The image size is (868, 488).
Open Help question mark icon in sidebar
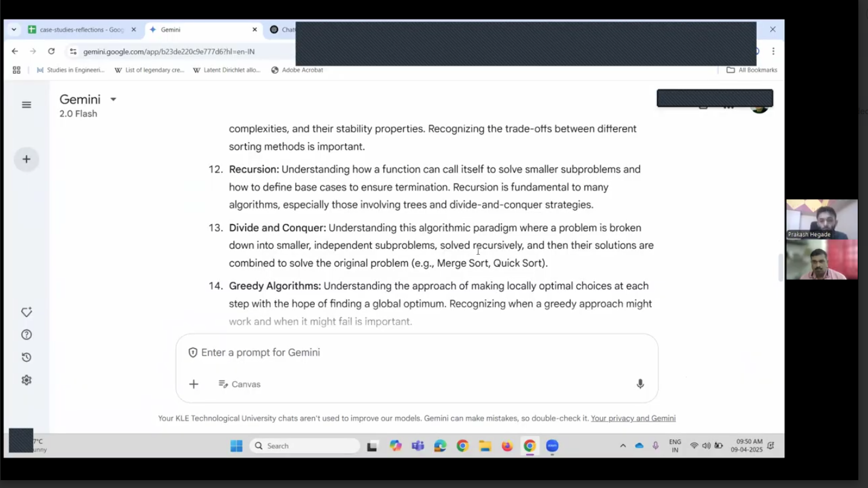point(27,335)
